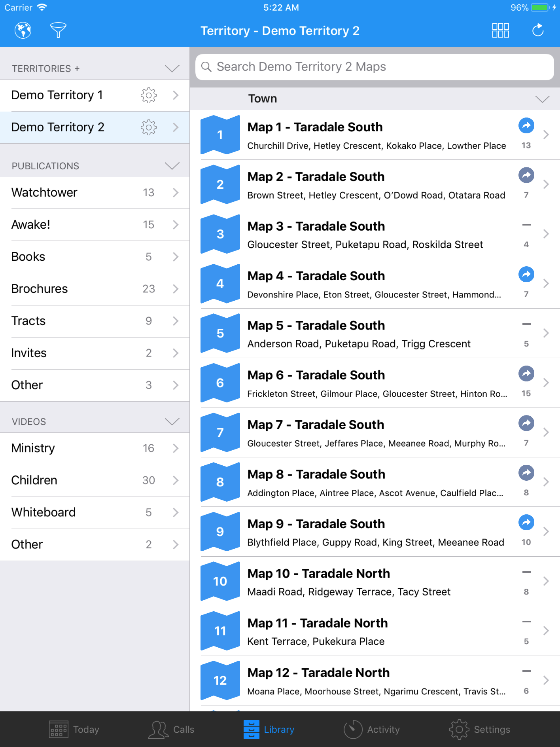Screen dimensions: 560x747
Task: Add a territory via TERRITORIES + header
Action: point(46,68)
